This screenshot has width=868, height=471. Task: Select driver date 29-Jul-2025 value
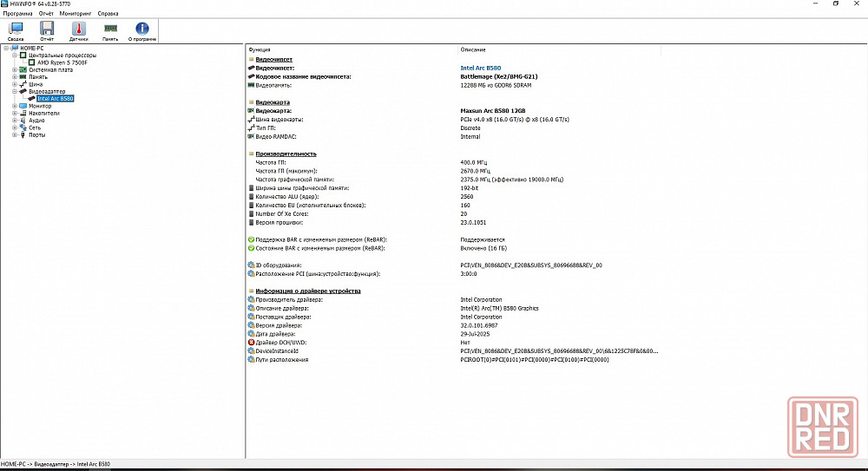pyautogui.click(x=475, y=334)
